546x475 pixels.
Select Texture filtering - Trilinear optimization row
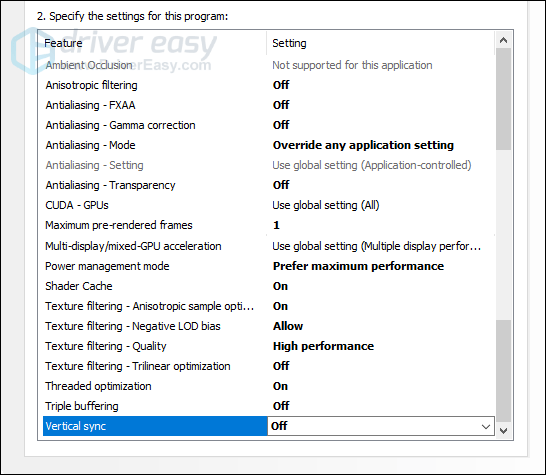click(268, 366)
